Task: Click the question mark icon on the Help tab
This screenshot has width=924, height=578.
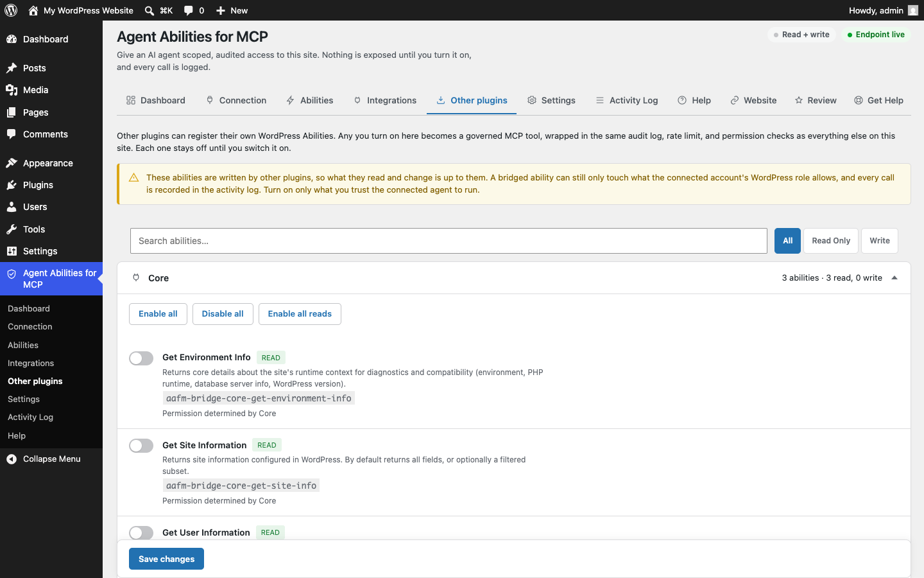Action: [x=682, y=100]
